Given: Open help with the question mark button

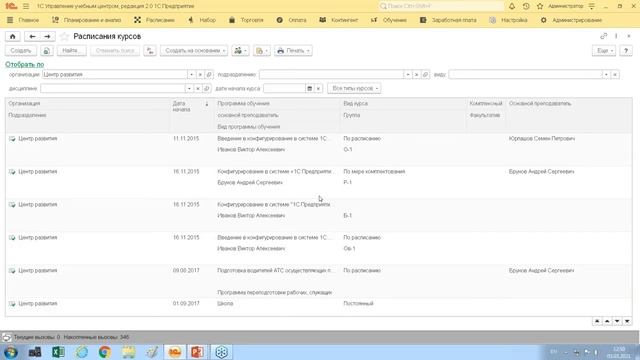Looking at the screenshot, I should [x=626, y=51].
